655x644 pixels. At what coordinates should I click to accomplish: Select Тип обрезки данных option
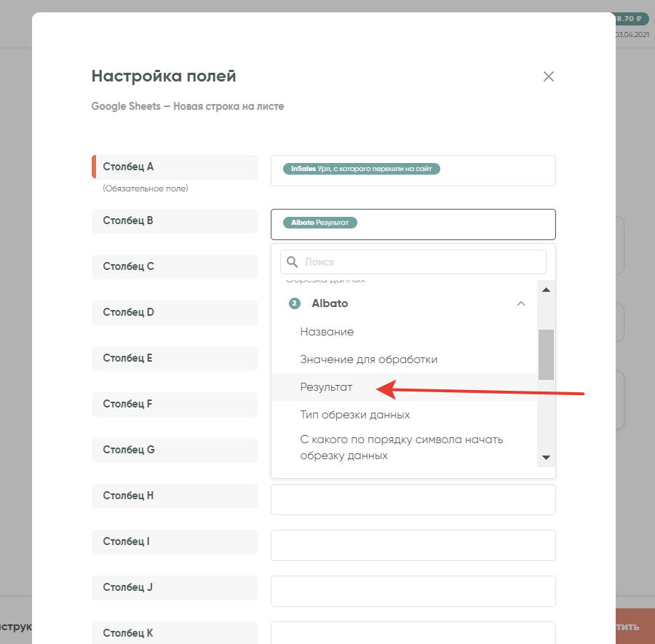[x=355, y=415]
